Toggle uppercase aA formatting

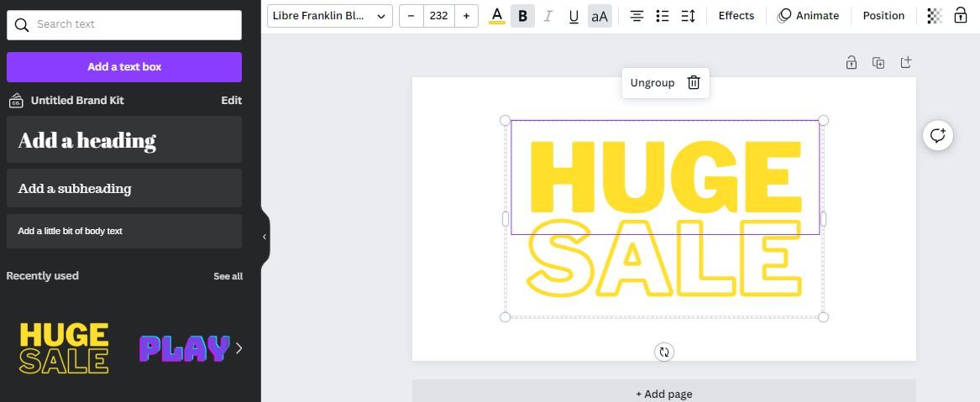click(x=600, y=16)
